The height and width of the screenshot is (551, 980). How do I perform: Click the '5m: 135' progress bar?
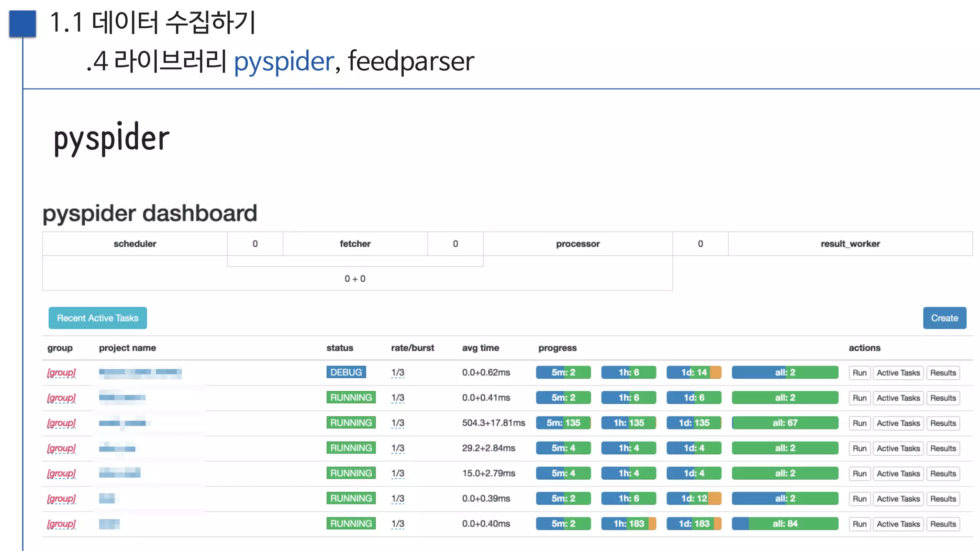point(563,423)
